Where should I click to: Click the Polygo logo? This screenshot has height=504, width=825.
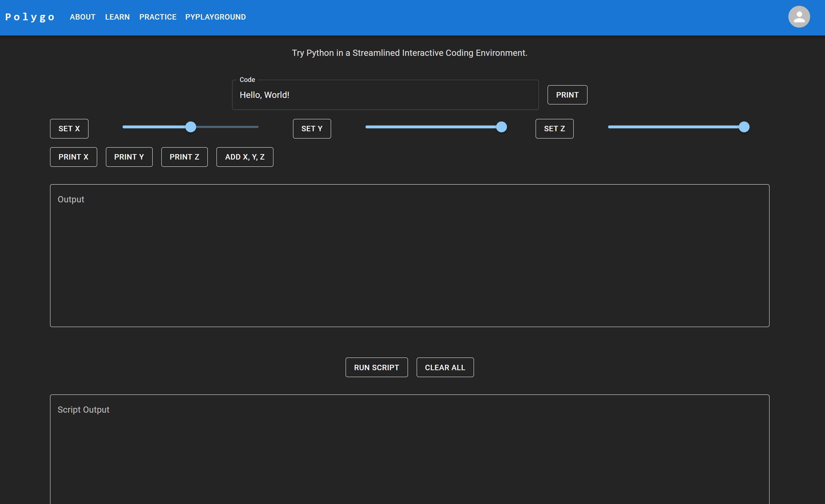click(30, 17)
